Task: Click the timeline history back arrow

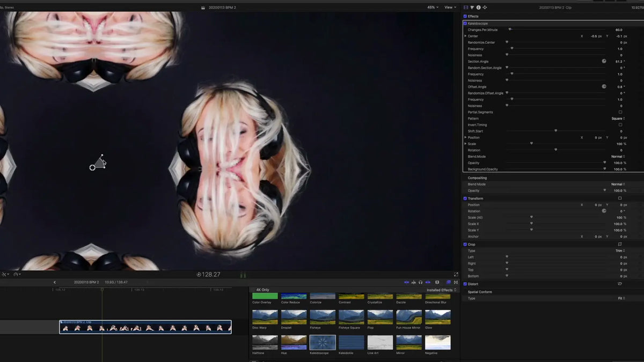Action: coord(54,282)
